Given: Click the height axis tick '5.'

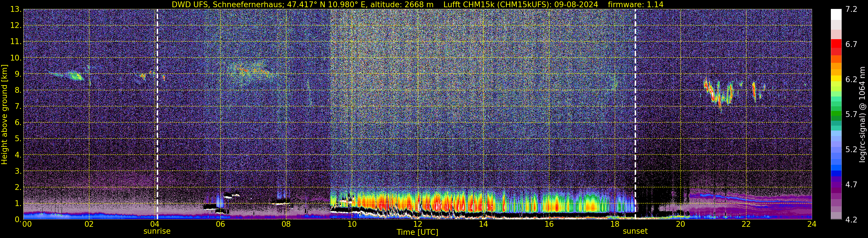Looking at the screenshot, I should (18, 139).
